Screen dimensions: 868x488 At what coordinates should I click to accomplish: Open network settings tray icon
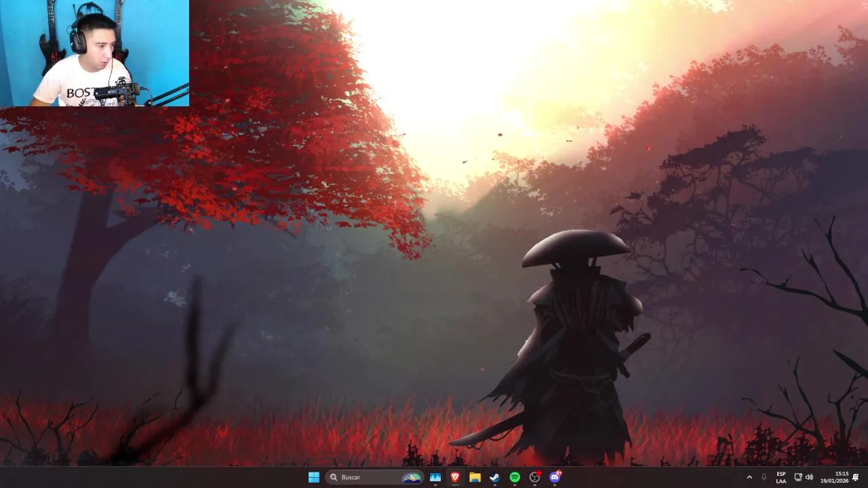[798, 477]
